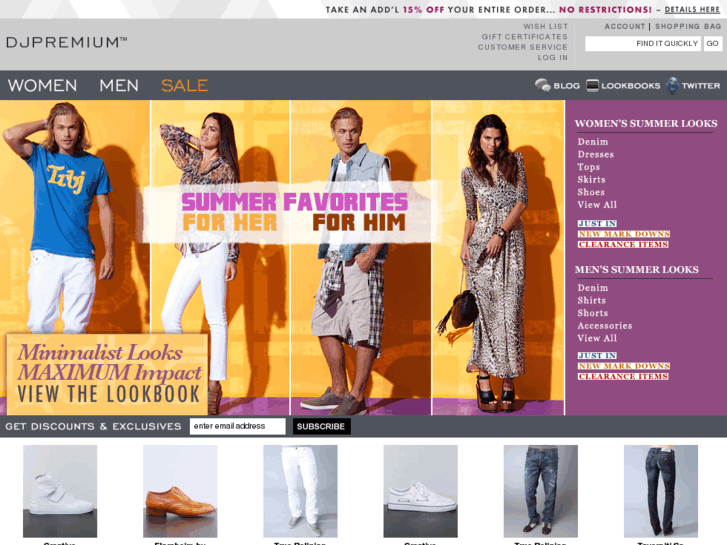Select Denim under Women's Summer Looks
The image size is (727, 545).
point(593,142)
